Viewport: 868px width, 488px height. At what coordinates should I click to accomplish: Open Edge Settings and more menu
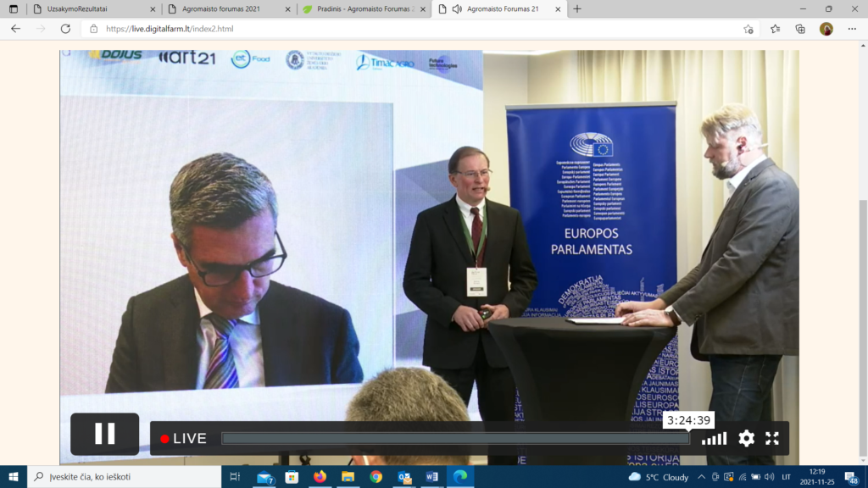[852, 29]
